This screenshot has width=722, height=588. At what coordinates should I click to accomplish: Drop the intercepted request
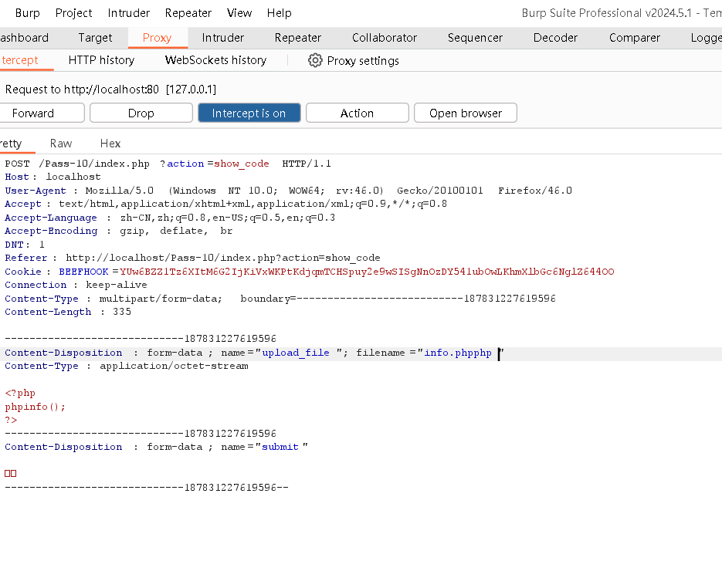click(141, 113)
